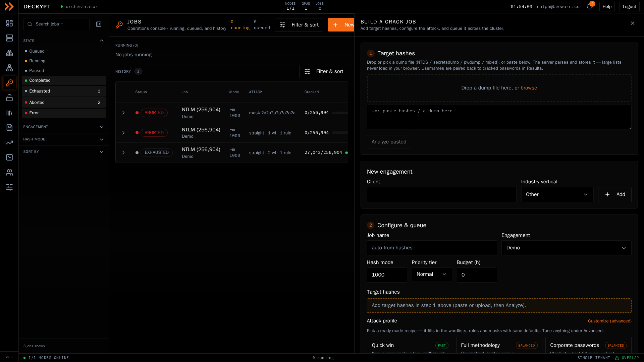Click the browse link in drop zone

click(x=529, y=88)
